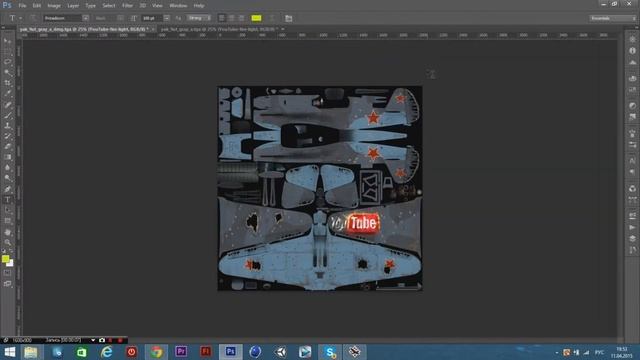Select the History Brush tool

click(7, 136)
